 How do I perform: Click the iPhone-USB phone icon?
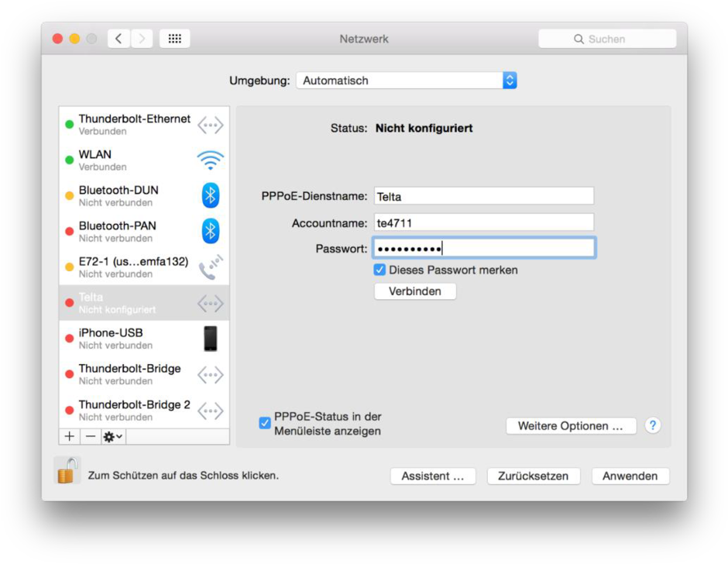[211, 339]
